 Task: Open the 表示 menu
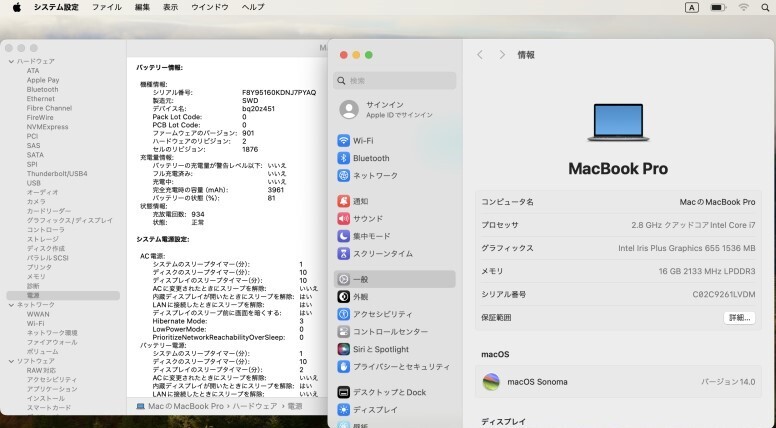tap(170, 7)
